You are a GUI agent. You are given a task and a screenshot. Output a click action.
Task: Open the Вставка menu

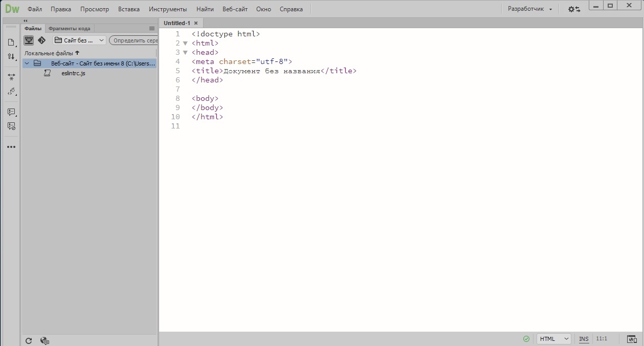click(128, 9)
